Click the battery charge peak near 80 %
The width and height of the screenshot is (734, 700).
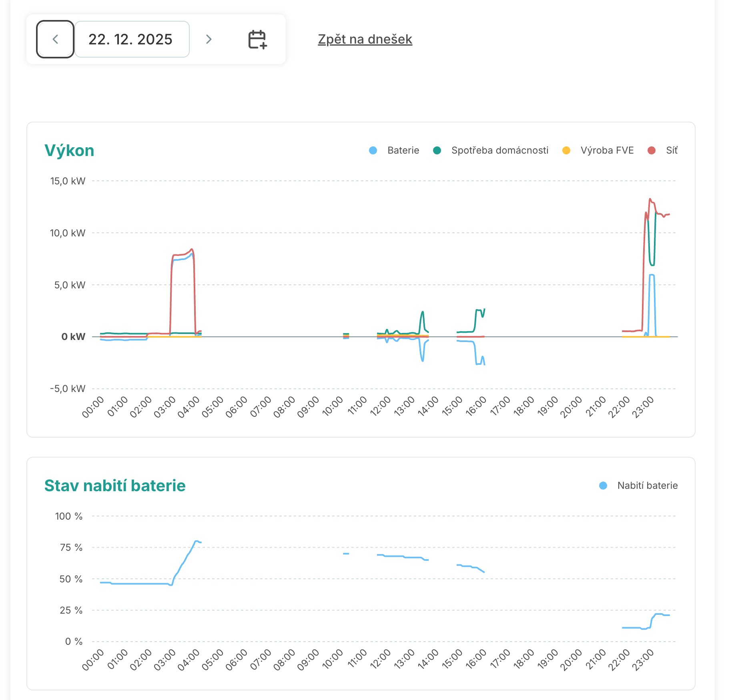[x=196, y=541]
